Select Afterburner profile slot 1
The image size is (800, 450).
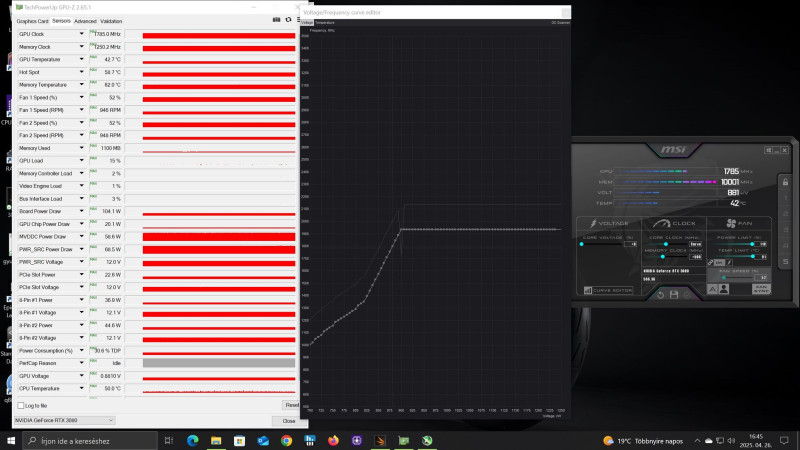(x=786, y=198)
